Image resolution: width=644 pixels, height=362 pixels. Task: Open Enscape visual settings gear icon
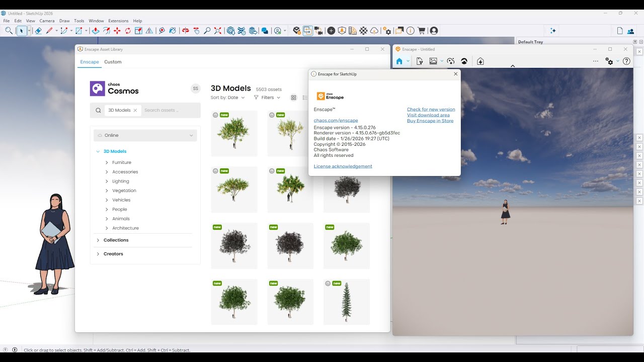[x=609, y=61]
